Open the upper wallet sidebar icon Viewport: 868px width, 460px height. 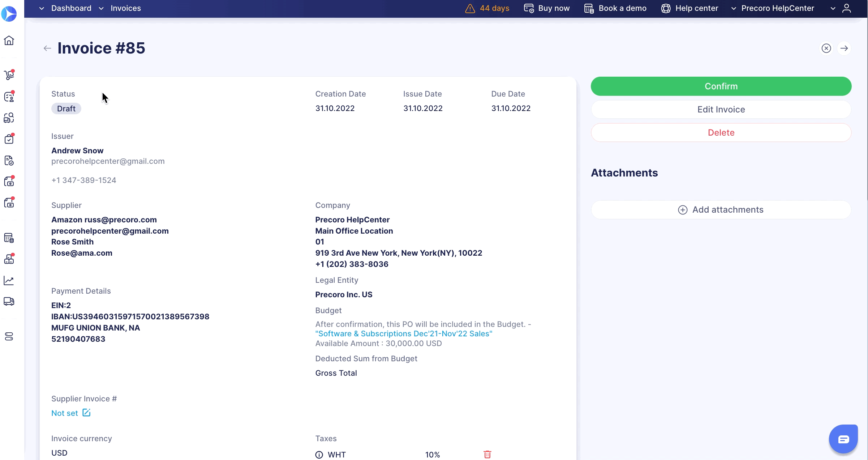coord(9,182)
